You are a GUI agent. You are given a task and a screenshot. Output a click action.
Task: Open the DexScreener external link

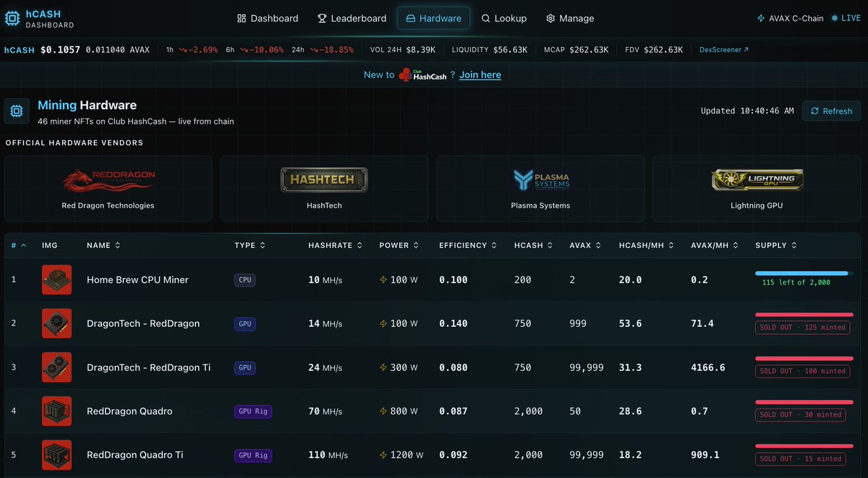tap(724, 50)
